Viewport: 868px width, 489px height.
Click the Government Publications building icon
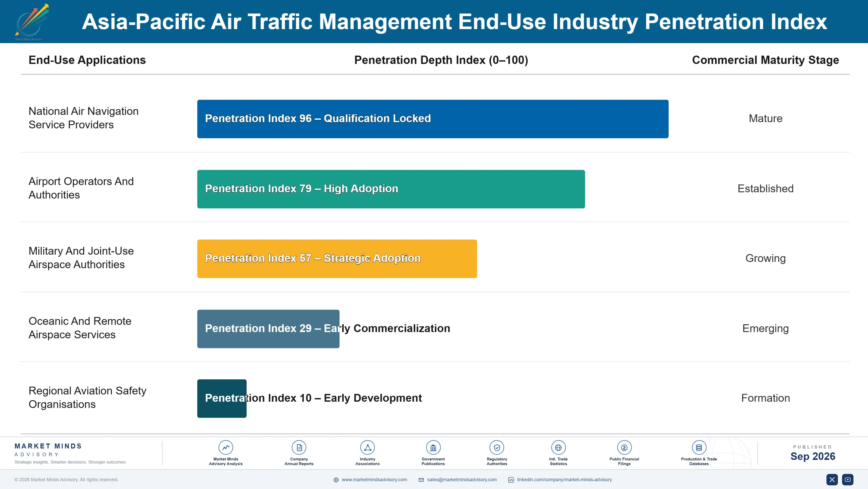coord(433,447)
